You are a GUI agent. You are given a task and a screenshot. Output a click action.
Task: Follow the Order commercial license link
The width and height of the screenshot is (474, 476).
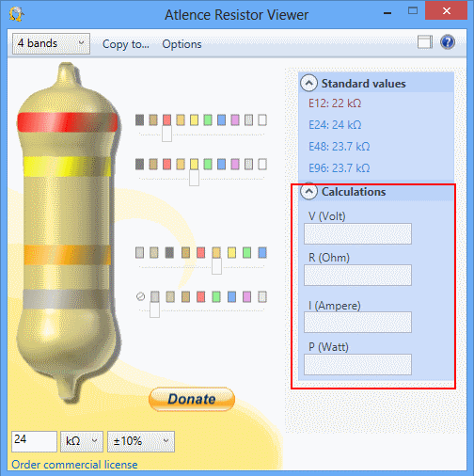(x=74, y=465)
